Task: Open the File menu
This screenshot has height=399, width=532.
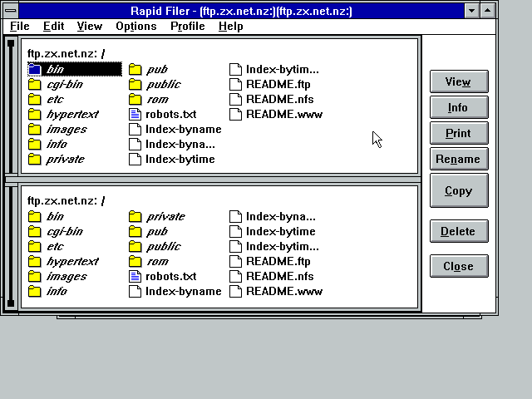Action: click(19, 26)
